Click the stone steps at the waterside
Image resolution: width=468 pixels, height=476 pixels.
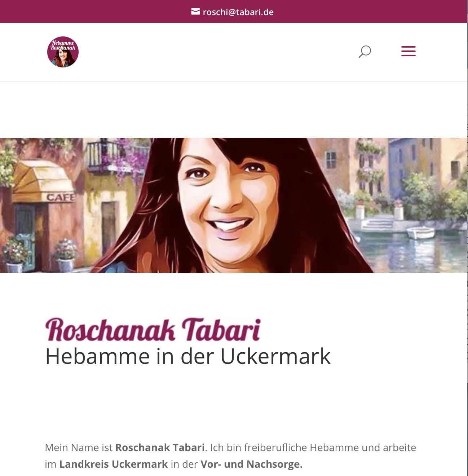377,222
